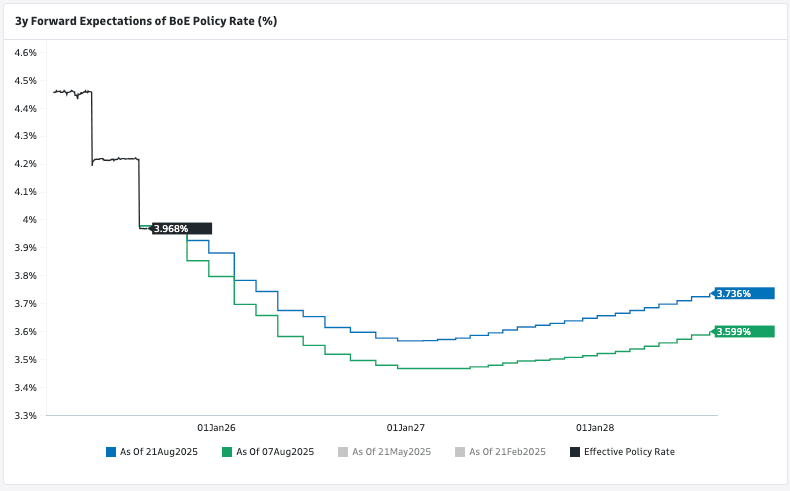790x491 pixels.
Task: Hide the "As Of 07Aug2025" legend text
Action: point(275,452)
